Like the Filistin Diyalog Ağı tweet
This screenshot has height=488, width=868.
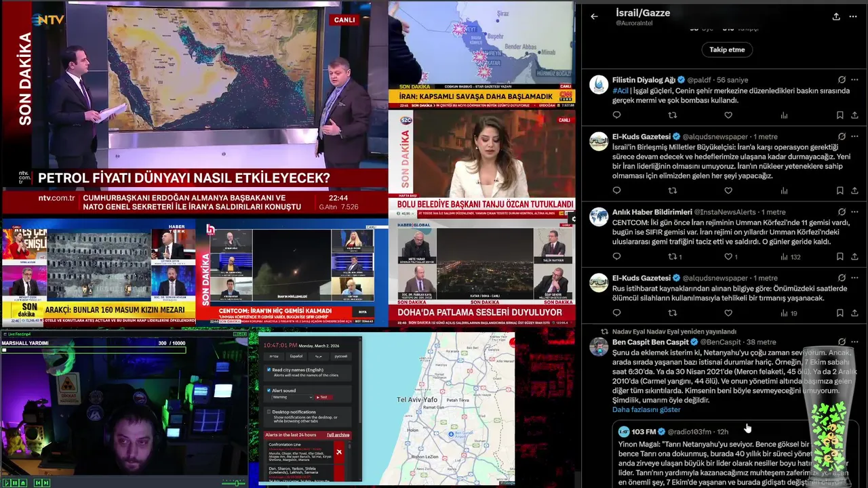tap(728, 115)
